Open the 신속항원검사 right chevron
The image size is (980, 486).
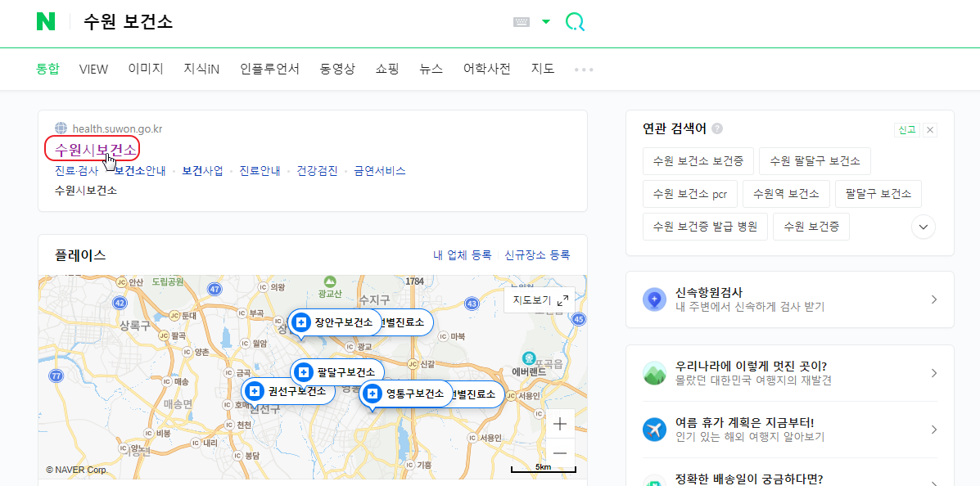click(934, 299)
